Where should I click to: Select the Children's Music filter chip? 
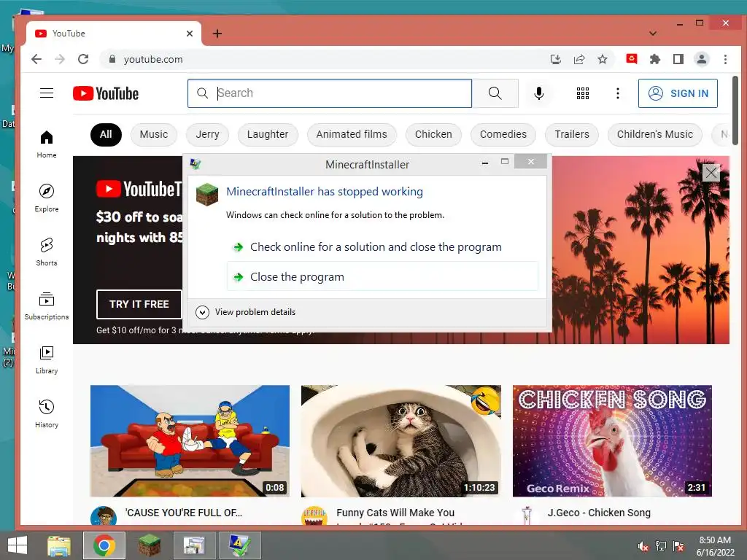pyautogui.click(x=655, y=135)
